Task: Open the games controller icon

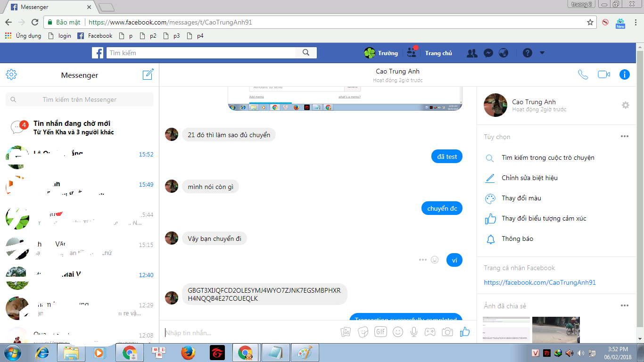Action: [430, 332]
